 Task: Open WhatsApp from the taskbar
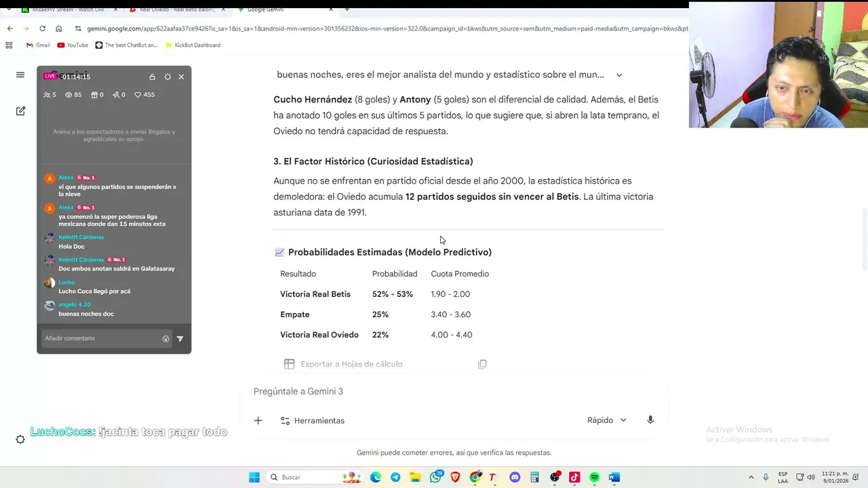point(435,477)
